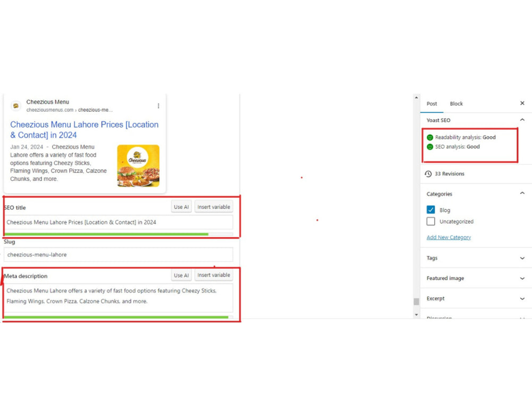This screenshot has height=399, width=532.
Task: Click the SEO analysis green smiley icon
Action: (430, 147)
